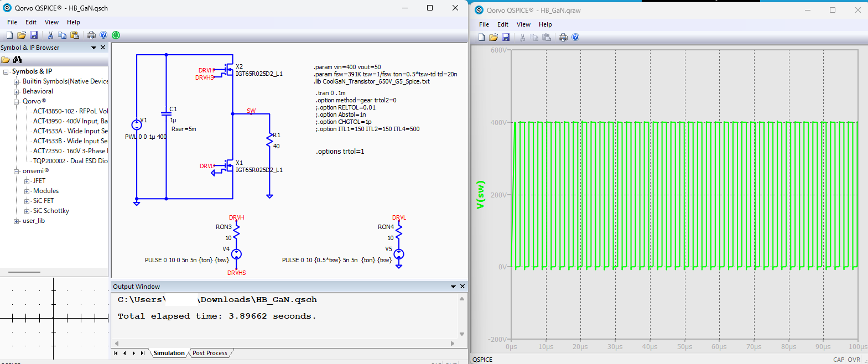
Task: Expand the SiC FET node under onsemi
Action: point(27,201)
